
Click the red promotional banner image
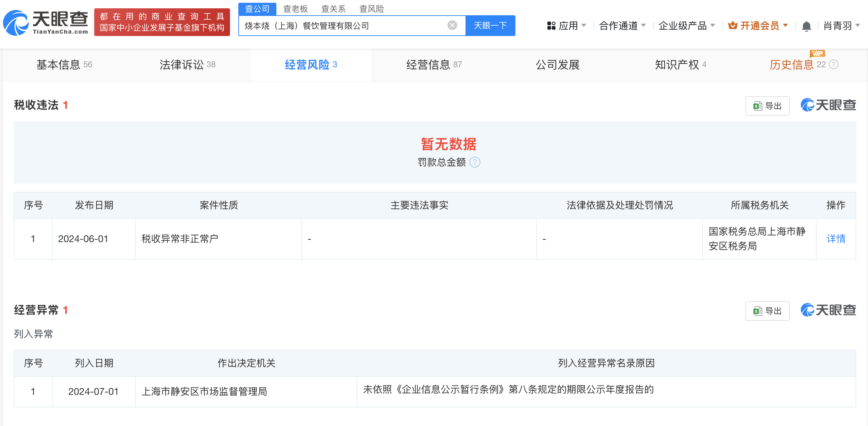click(x=162, y=22)
